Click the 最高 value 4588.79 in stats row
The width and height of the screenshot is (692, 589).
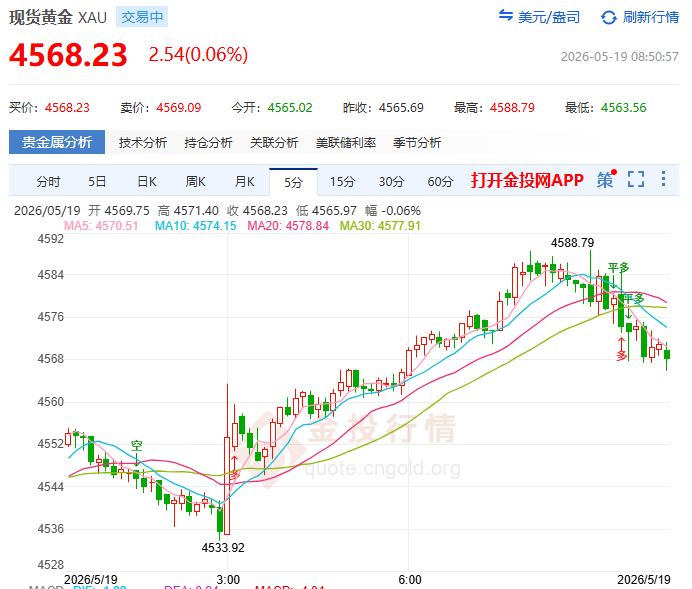coord(512,108)
